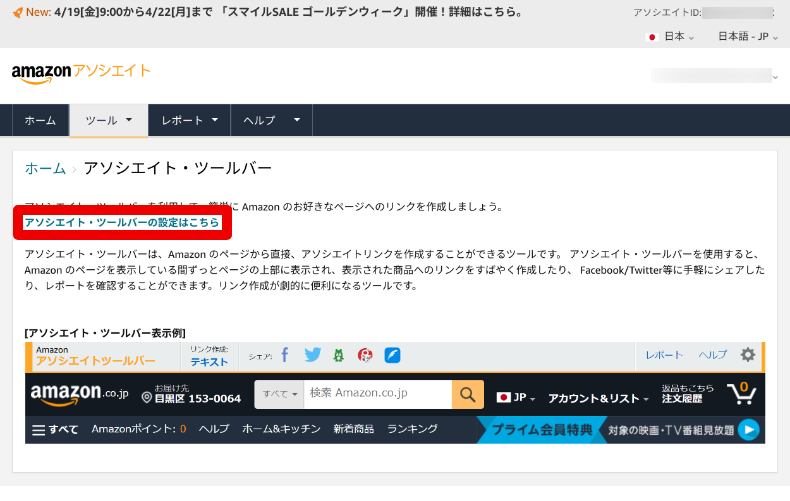Click ランキング nav item
This screenshot has width=790, height=501.
[412, 429]
